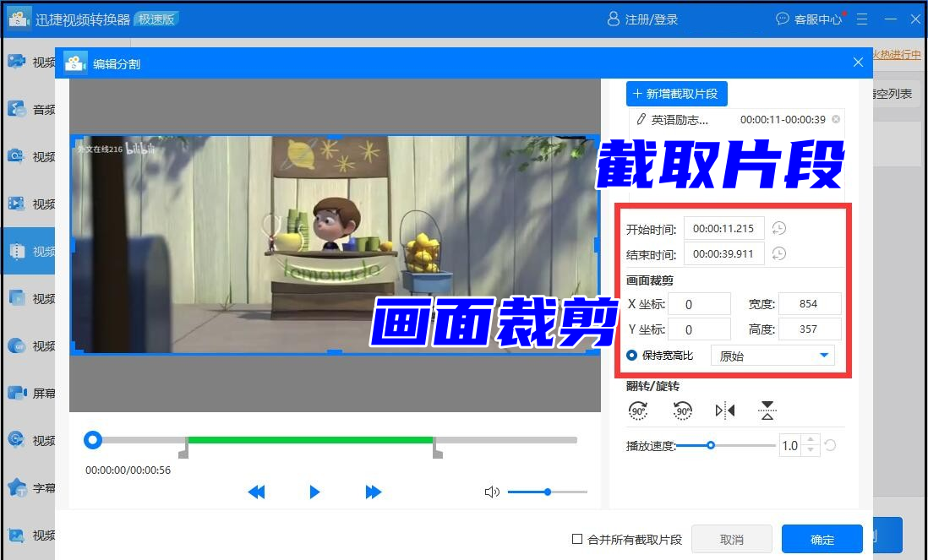
Task: Click the green selected range on timeline
Action: point(310,440)
